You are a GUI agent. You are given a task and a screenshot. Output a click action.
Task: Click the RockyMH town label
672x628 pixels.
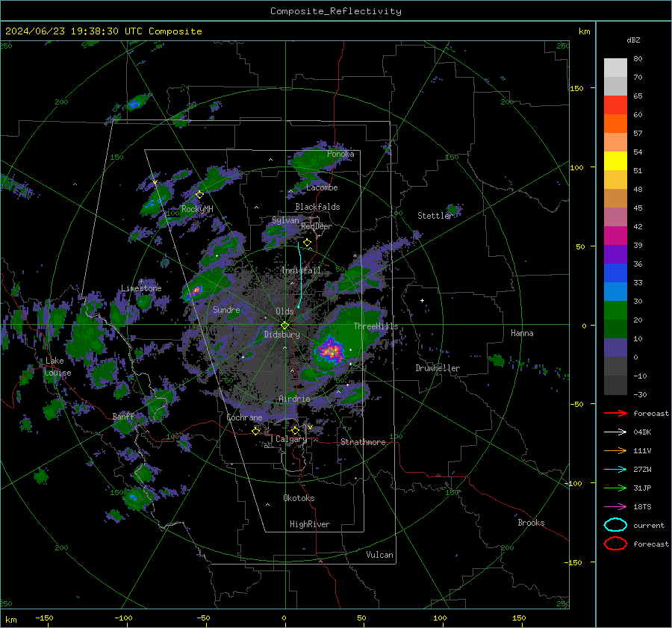pos(197,209)
